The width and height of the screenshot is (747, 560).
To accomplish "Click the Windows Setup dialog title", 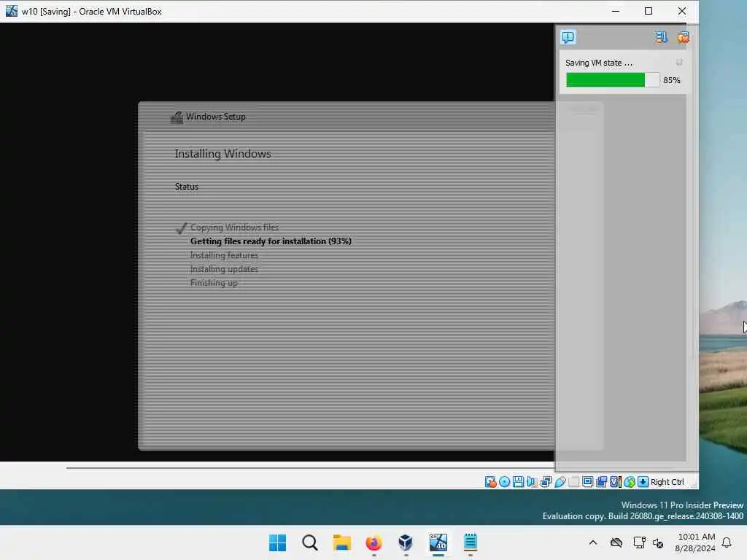I will [216, 117].
